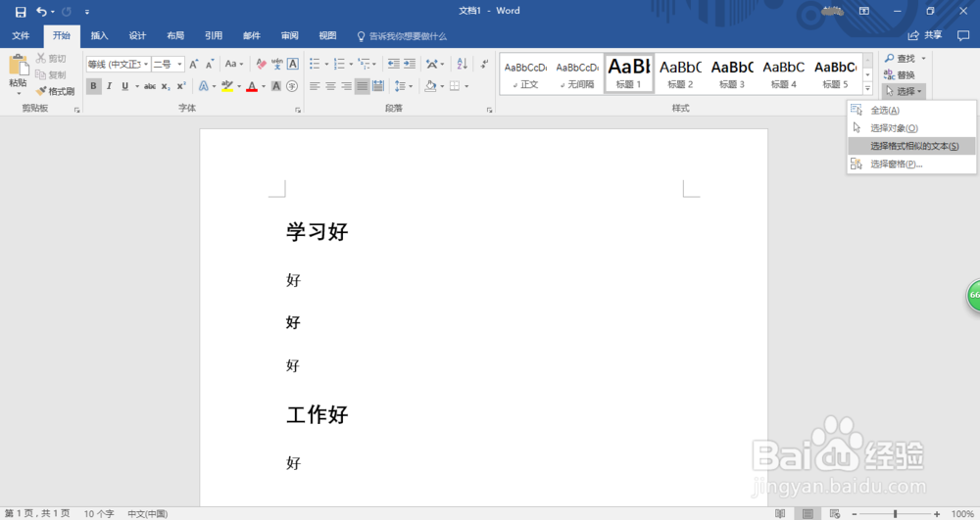Adjust the zoom slider in status bar
980x520 pixels.
point(895,514)
